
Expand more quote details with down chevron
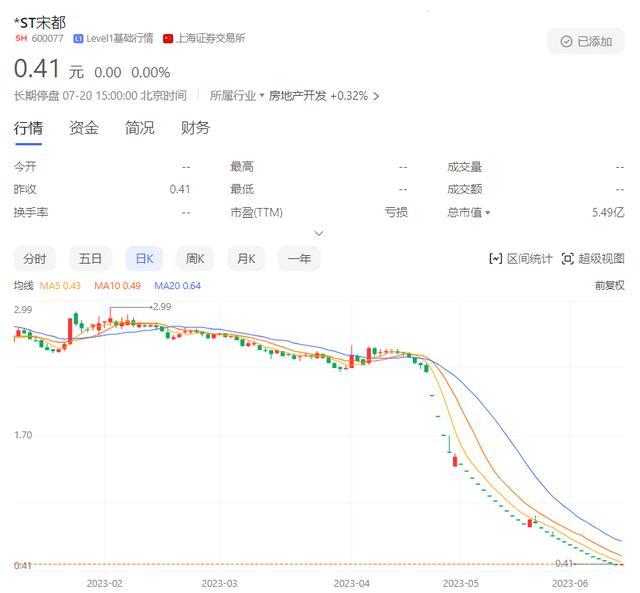319,233
